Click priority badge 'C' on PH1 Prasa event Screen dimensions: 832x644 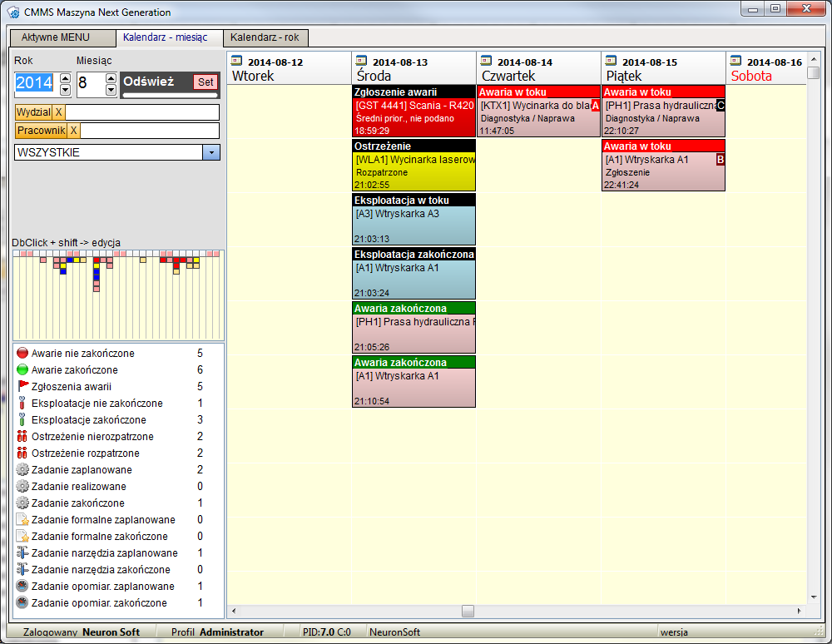click(x=720, y=106)
